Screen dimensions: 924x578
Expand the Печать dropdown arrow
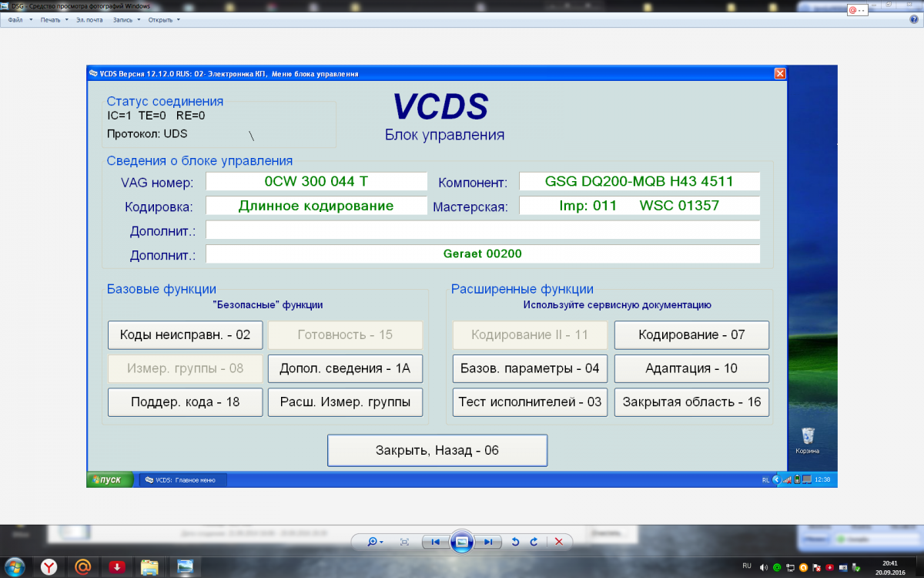[x=67, y=20]
